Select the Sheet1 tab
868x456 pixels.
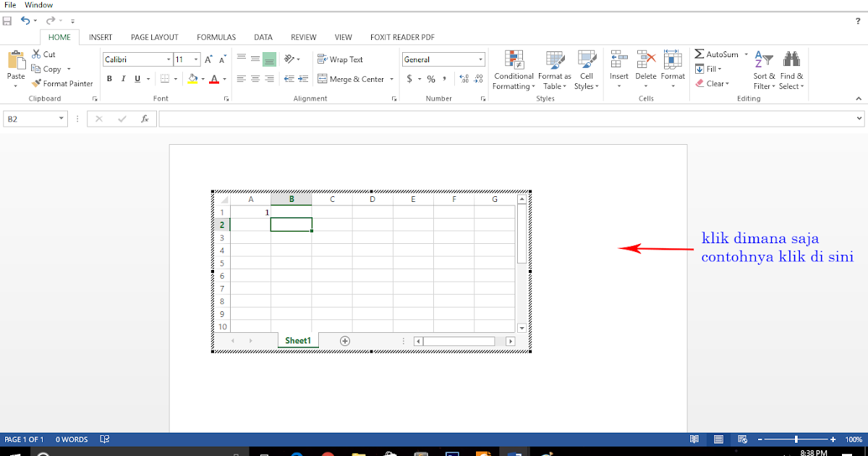[x=297, y=340]
